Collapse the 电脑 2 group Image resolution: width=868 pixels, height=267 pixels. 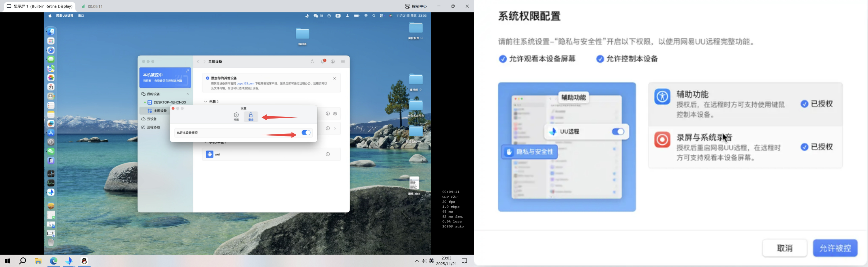(x=206, y=102)
